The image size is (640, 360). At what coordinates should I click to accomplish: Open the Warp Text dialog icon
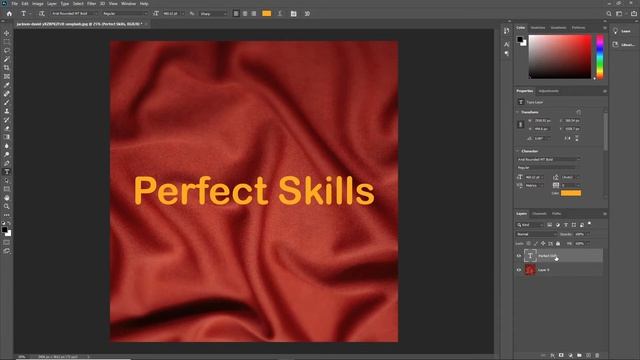[280, 13]
